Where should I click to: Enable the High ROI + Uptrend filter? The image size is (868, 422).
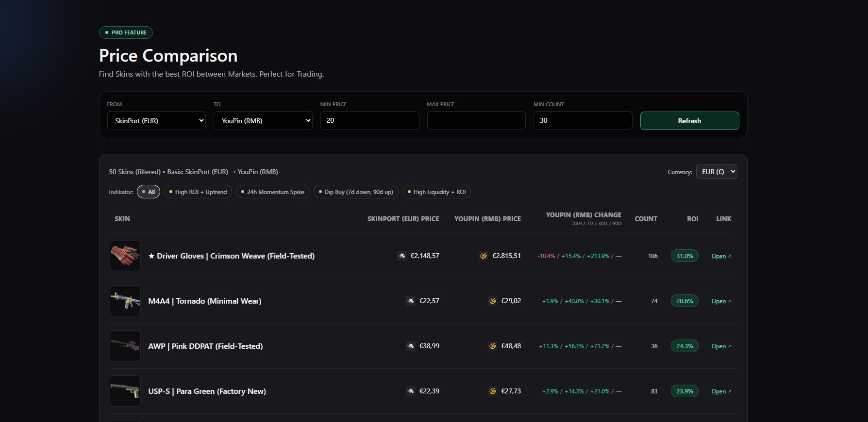[198, 192]
